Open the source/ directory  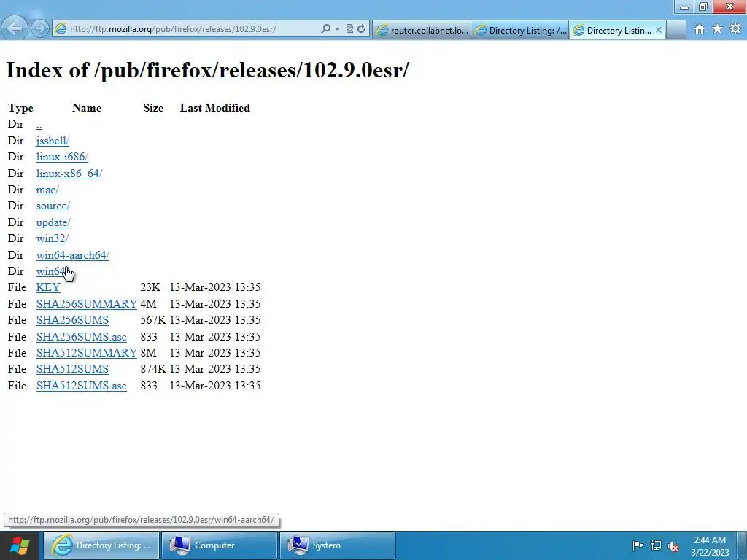pos(53,206)
